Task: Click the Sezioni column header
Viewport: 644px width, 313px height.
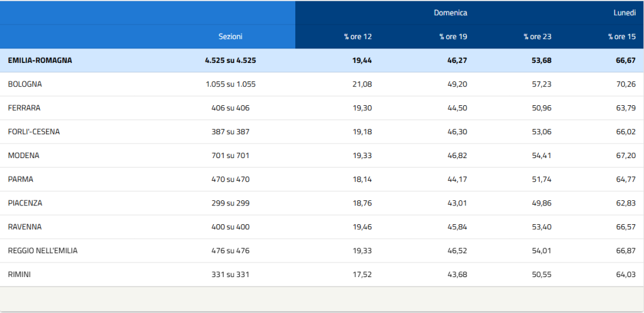Action: pos(230,37)
